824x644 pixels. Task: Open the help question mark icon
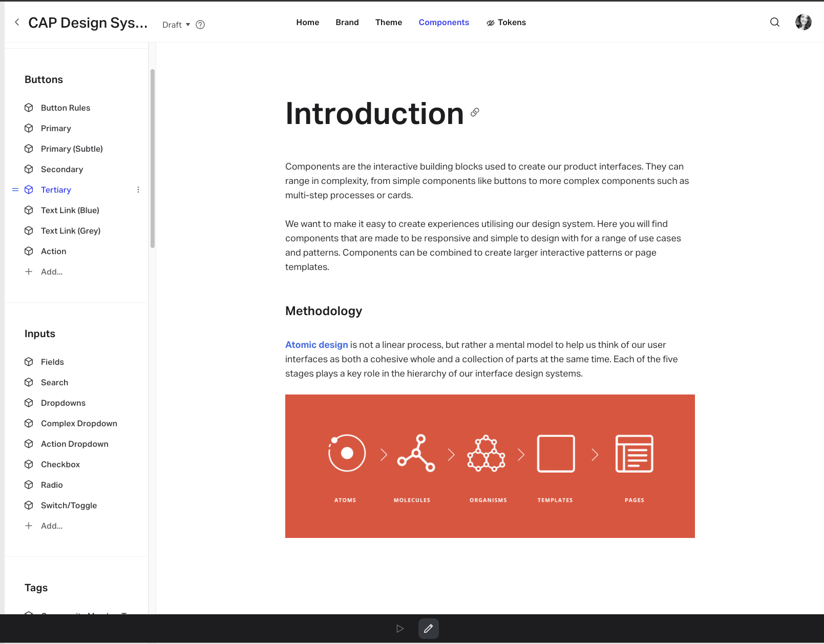[200, 25]
